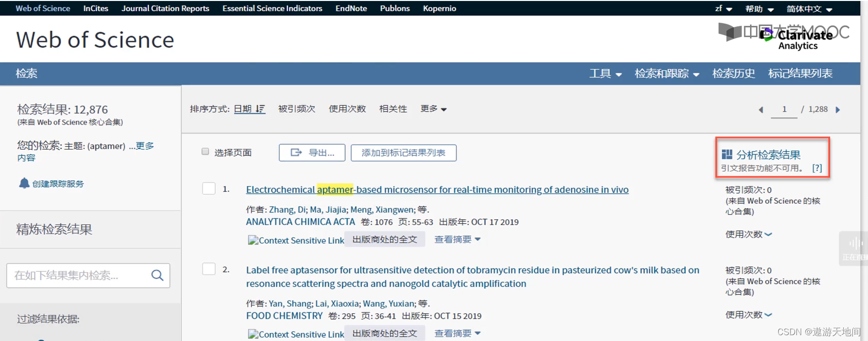Open the FOOD CHEMISTRY journal link
This screenshot has height=341, width=868.
pos(284,316)
